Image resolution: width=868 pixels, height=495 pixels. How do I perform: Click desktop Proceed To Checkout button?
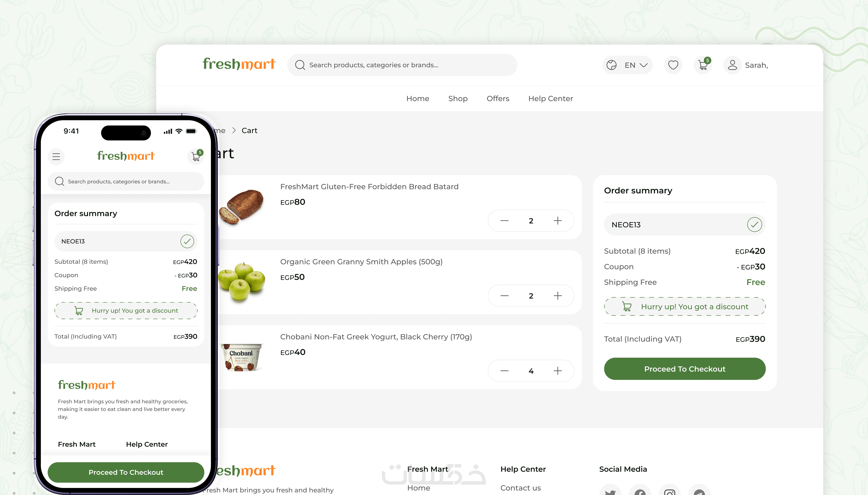point(685,369)
